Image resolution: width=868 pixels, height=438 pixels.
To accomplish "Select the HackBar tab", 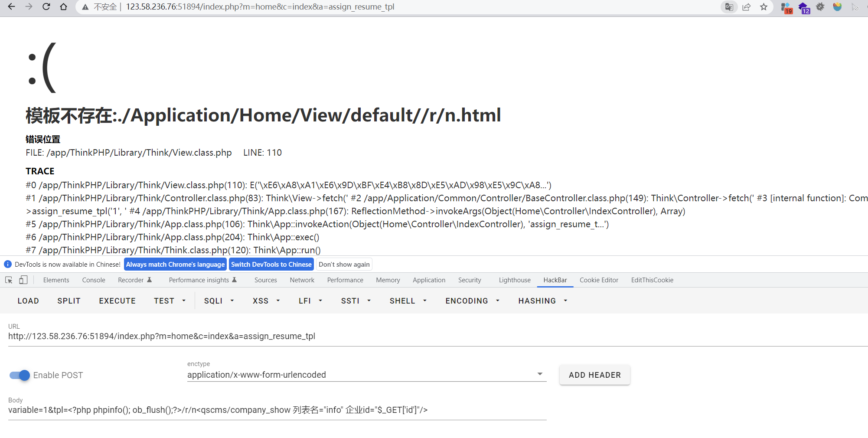I will click(555, 280).
